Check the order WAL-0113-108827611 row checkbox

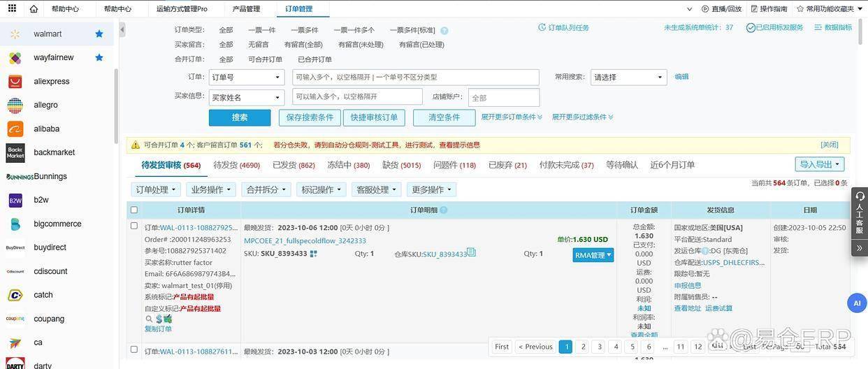pyautogui.click(x=134, y=349)
